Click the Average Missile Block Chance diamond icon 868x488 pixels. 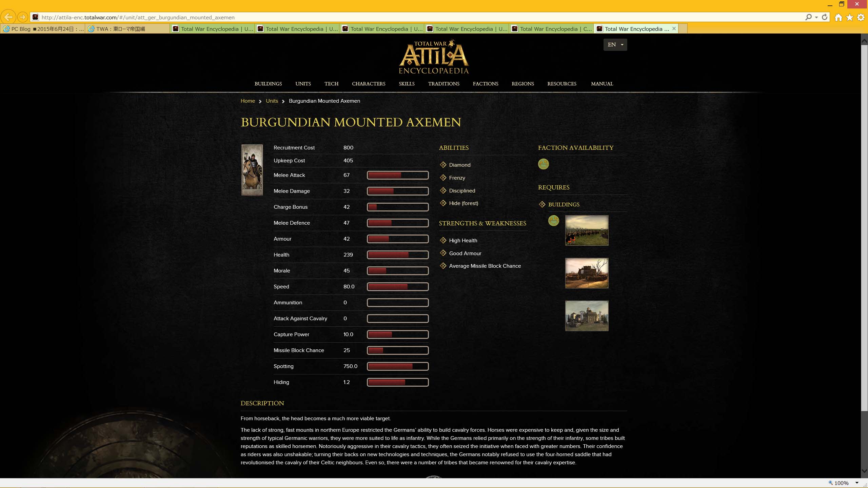443,266
